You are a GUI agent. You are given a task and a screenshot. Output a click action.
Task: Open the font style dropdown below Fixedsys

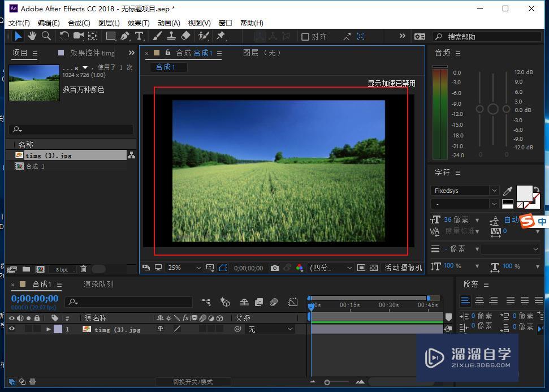pos(464,204)
